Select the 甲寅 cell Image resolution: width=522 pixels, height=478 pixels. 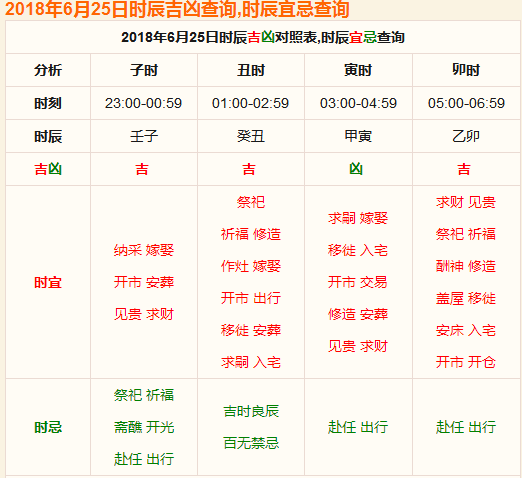coord(358,136)
